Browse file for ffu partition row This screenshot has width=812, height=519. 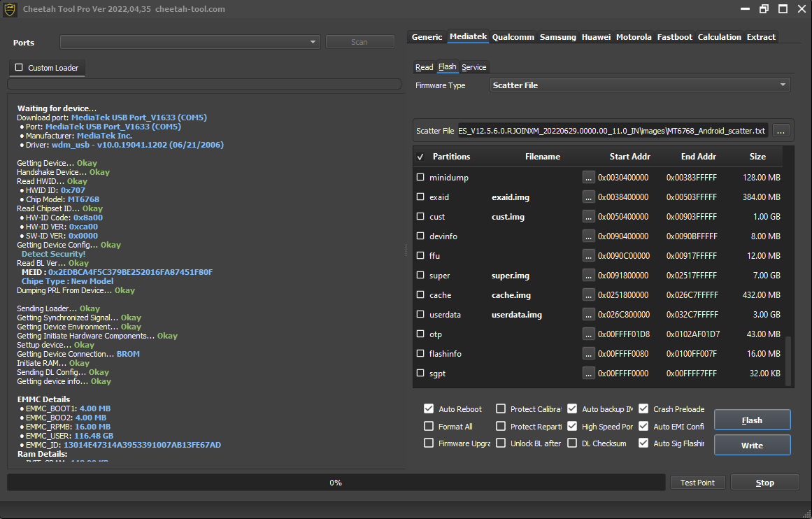pos(588,256)
